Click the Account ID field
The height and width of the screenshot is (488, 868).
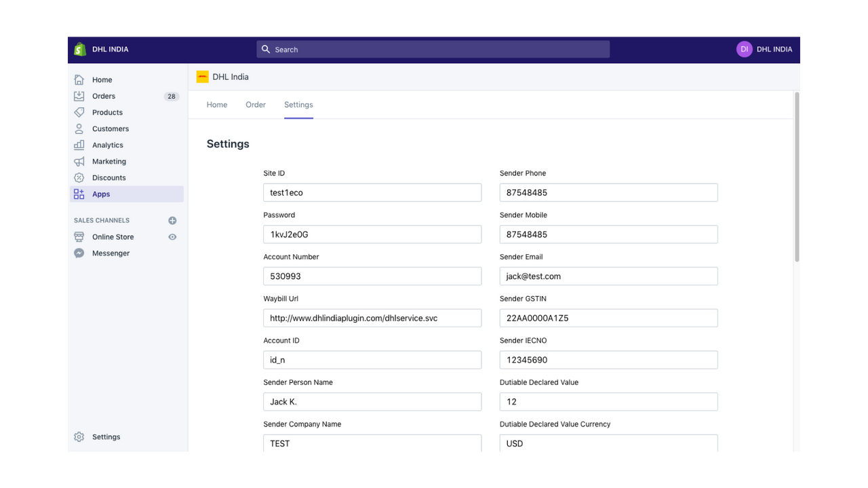(x=372, y=360)
